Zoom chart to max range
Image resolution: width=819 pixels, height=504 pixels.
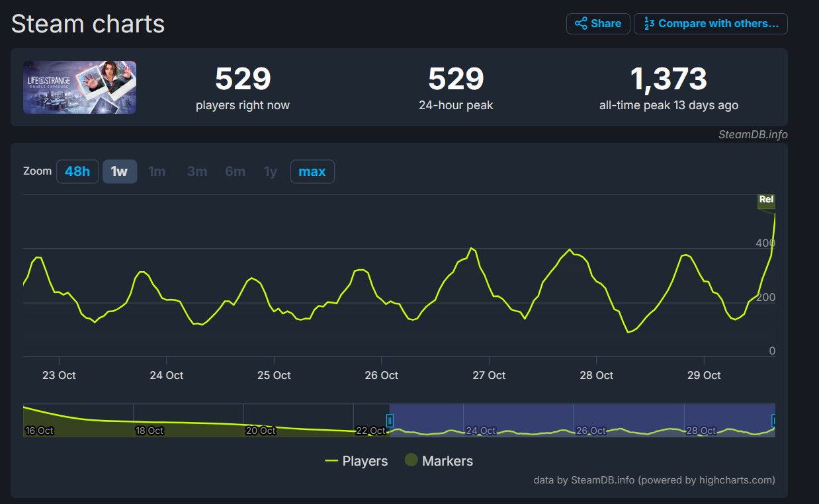(312, 171)
